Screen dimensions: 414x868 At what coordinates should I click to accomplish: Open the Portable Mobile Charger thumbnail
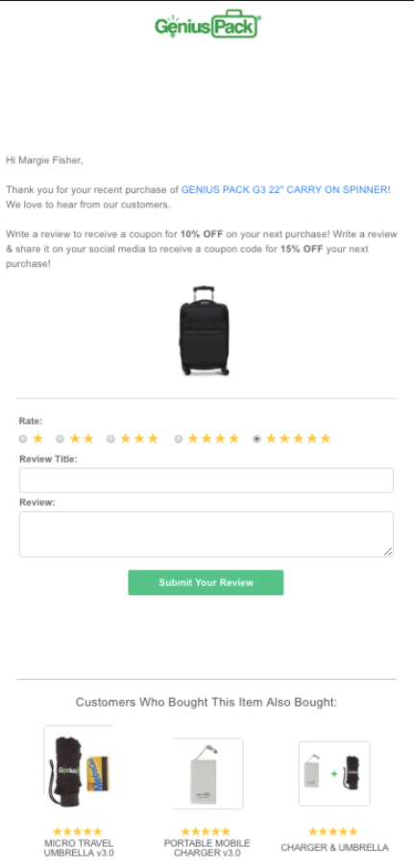pyautogui.click(x=207, y=773)
